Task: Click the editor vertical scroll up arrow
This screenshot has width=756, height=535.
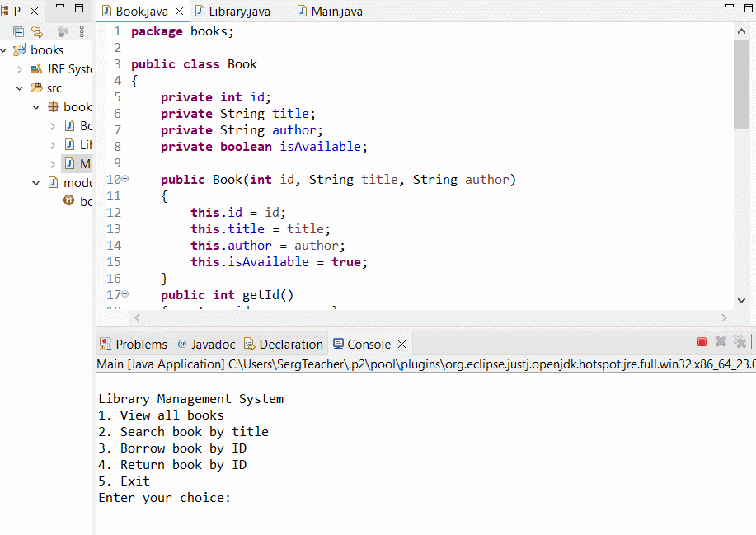Action: click(741, 31)
